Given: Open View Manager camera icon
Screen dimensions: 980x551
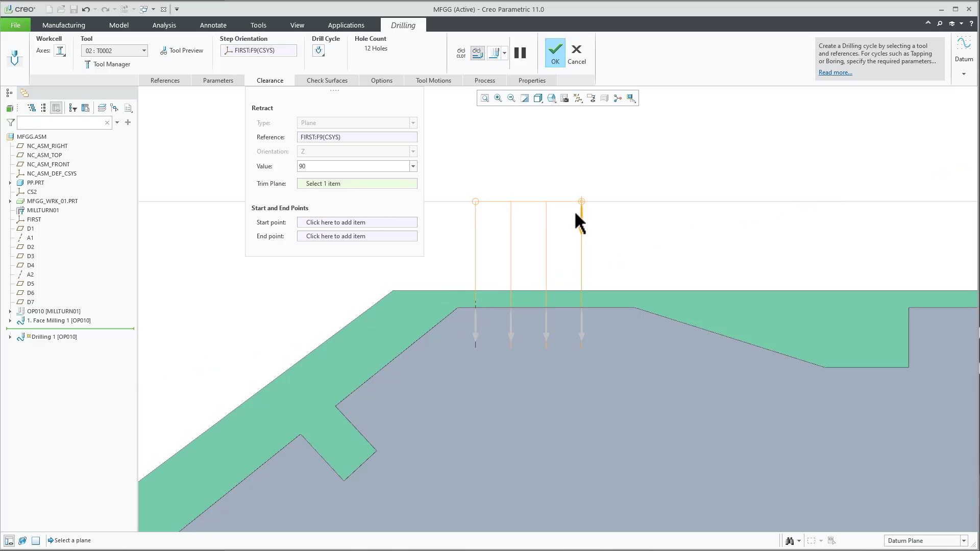Looking at the screenshot, I should click(565, 98).
